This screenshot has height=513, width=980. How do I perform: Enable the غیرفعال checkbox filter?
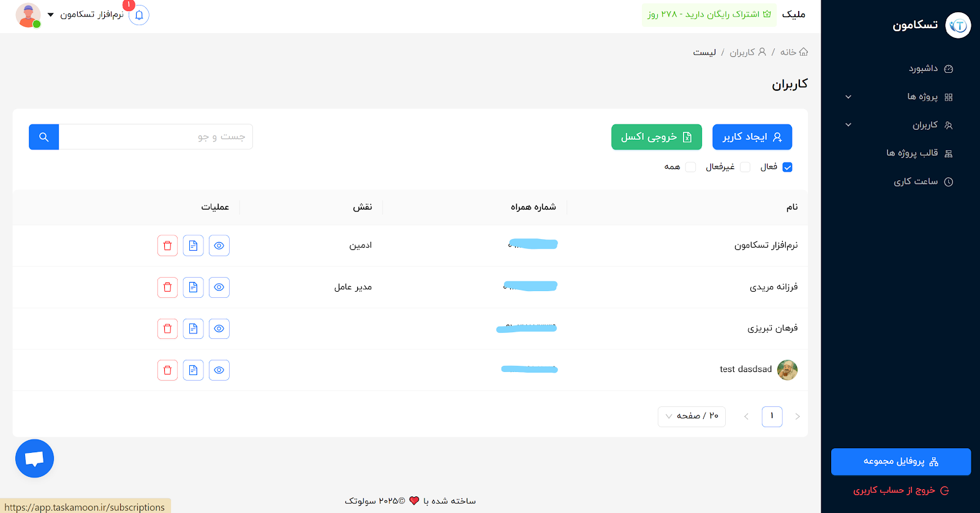[x=745, y=167]
